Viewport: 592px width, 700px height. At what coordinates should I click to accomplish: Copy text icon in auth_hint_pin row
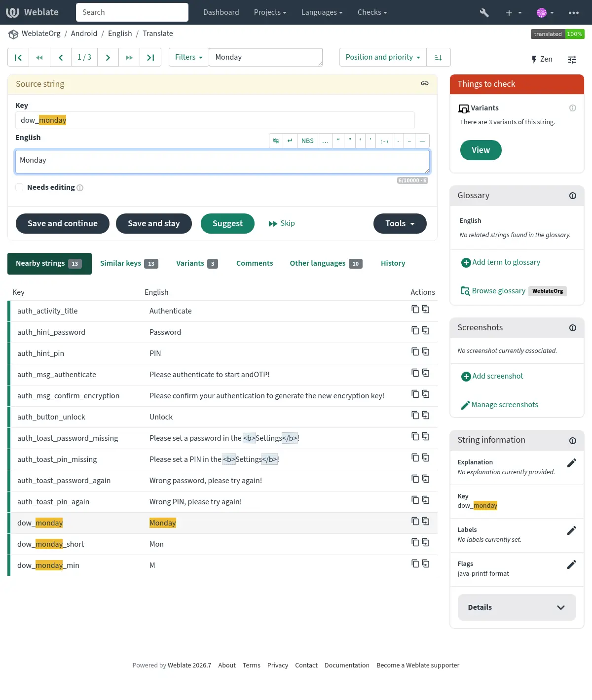tap(415, 351)
